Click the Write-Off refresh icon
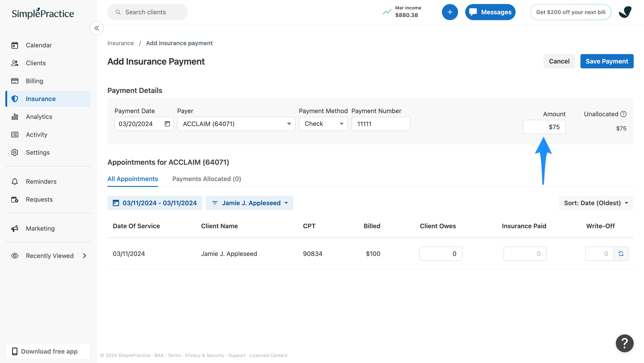This screenshot has height=363, width=644. pyautogui.click(x=621, y=254)
